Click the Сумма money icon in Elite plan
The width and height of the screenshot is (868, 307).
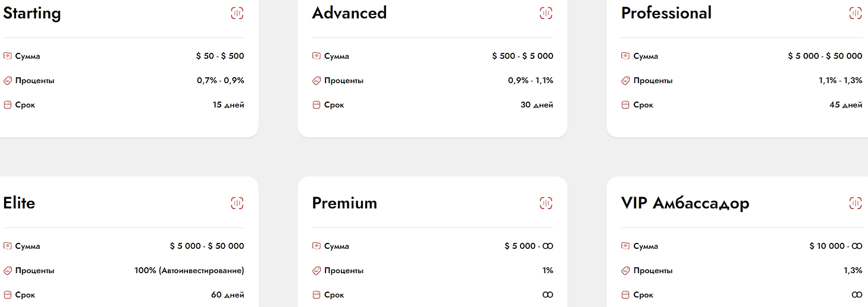[8, 246]
